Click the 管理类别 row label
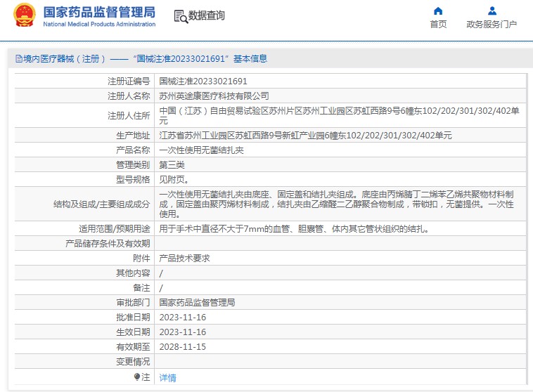533x392 pixels. 133,165
